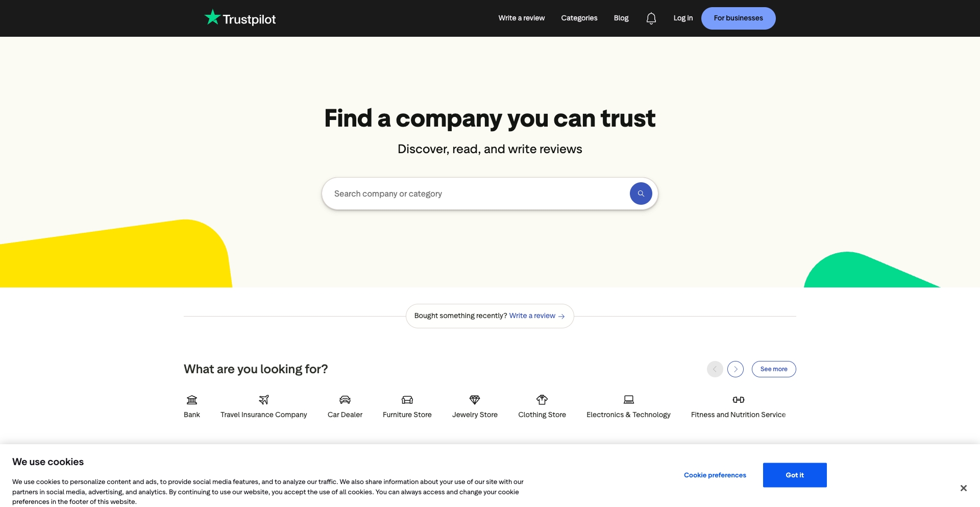Click the Trustpilot star logo
Viewport: 980px width, 507px height.
point(212,17)
